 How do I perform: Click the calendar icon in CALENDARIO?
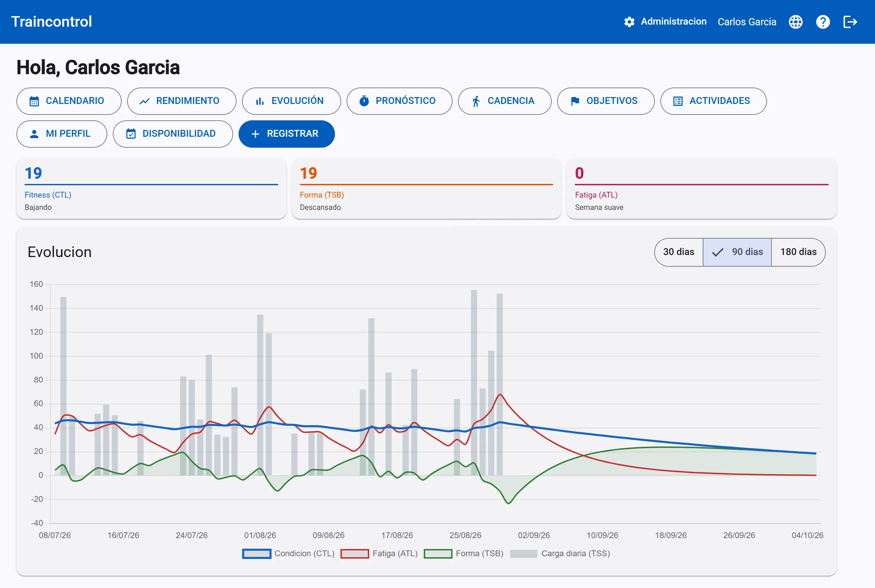(x=34, y=101)
